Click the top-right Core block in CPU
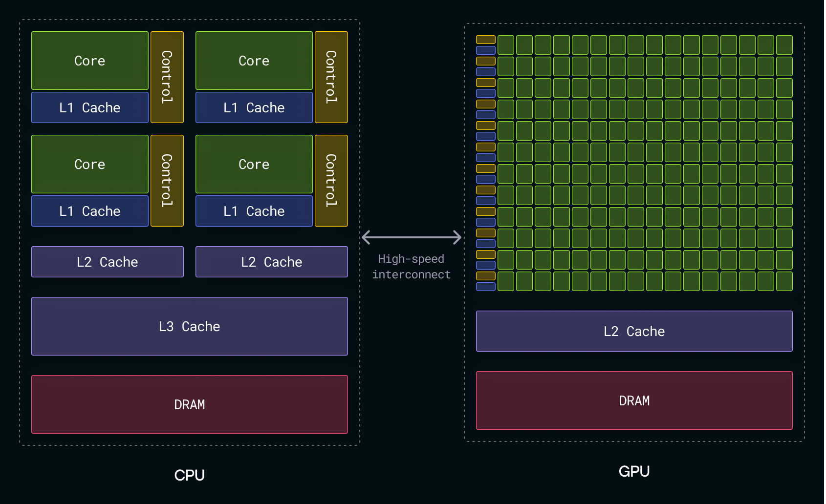The height and width of the screenshot is (504, 826). tap(254, 61)
